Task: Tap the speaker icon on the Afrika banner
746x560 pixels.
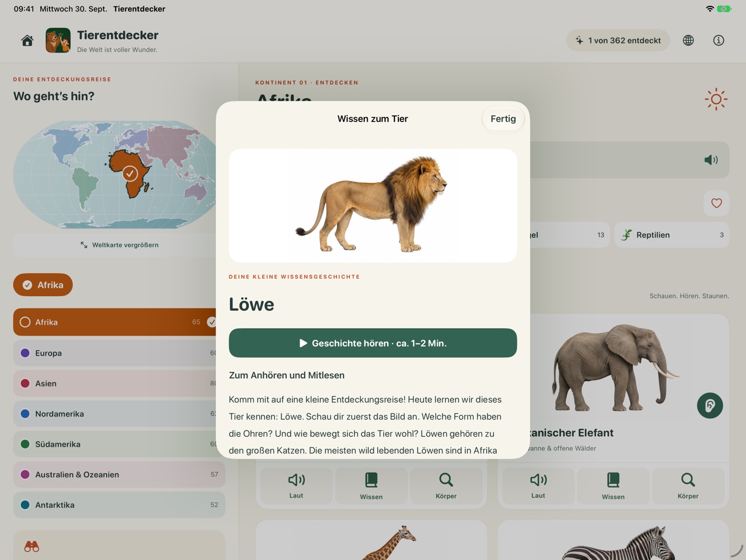Action: click(x=711, y=160)
